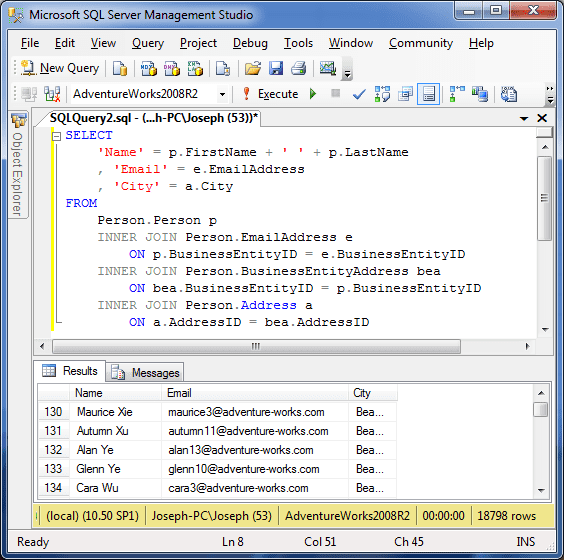Viewport: 564px width, 560px height.
Task: Select the SQLQuery2.sql document tab
Action: click(x=154, y=118)
